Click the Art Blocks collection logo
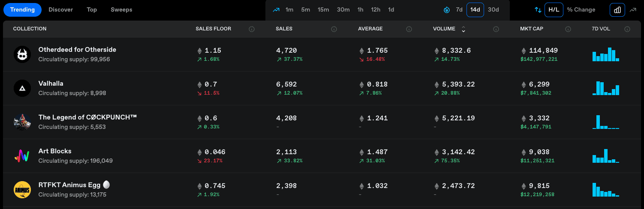 (x=22, y=156)
